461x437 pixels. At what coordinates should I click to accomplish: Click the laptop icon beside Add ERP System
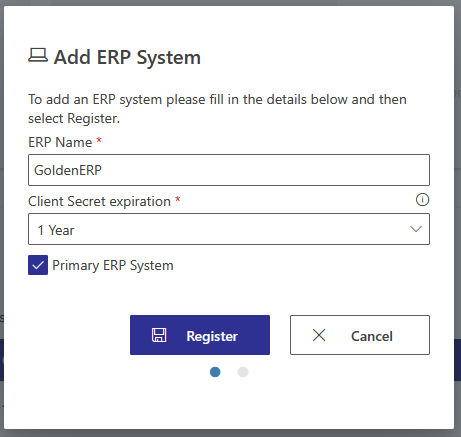(x=38, y=55)
